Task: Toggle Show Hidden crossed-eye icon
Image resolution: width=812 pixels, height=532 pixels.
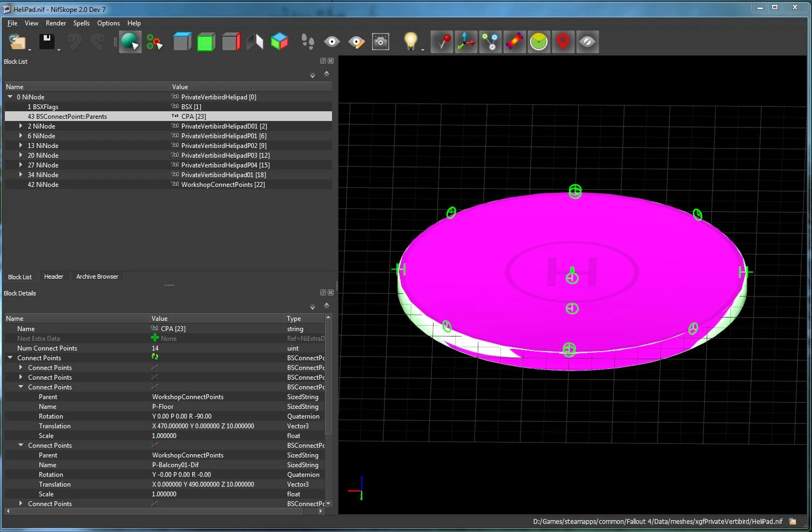Action: pyautogui.click(x=587, y=42)
